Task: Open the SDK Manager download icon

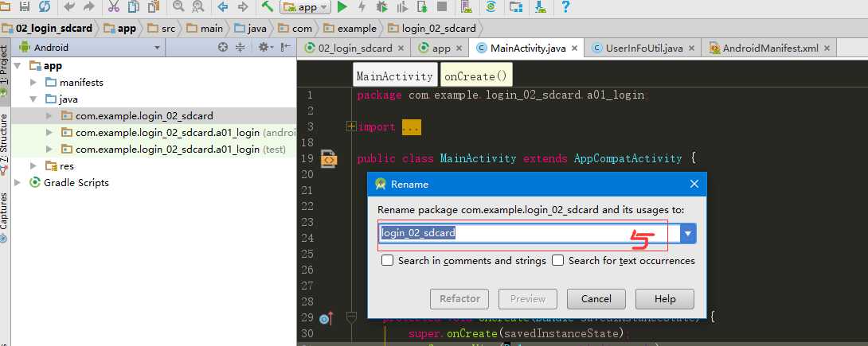Action: tap(540, 6)
